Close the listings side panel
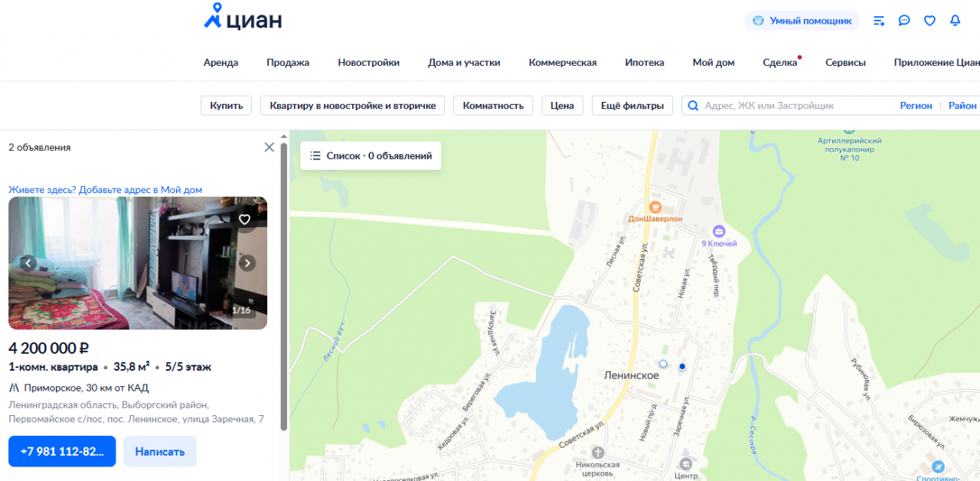 click(x=269, y=147)
